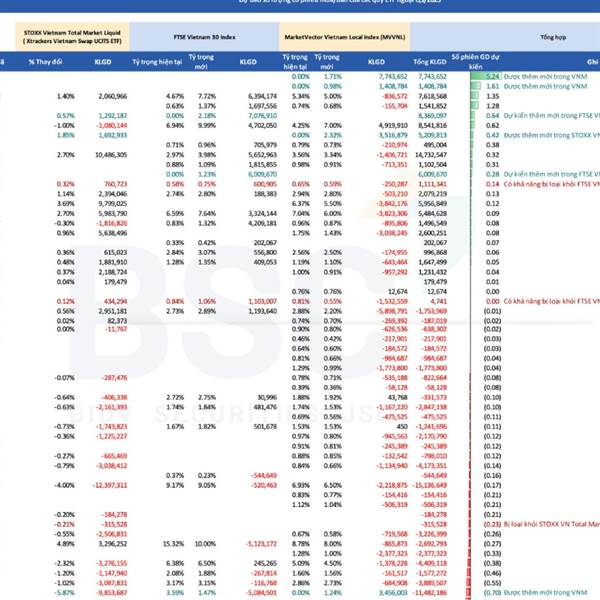Click the note Được thêm mới trong STOXX VN

pyautogui.click(x=551, y=135)
